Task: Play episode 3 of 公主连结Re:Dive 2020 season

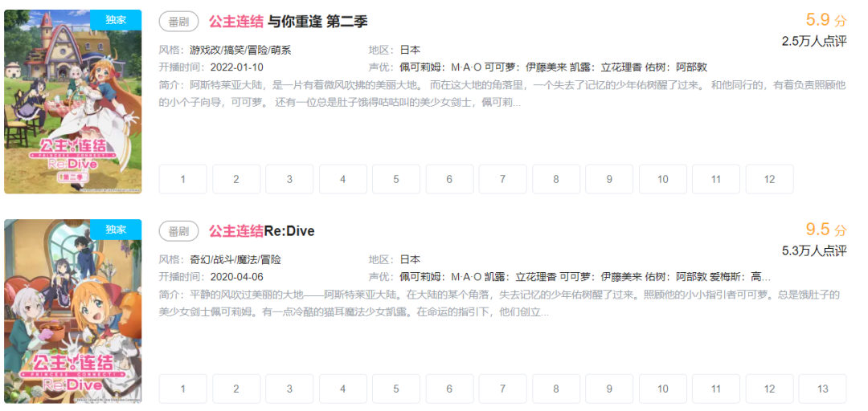Action: coord(289,389)
